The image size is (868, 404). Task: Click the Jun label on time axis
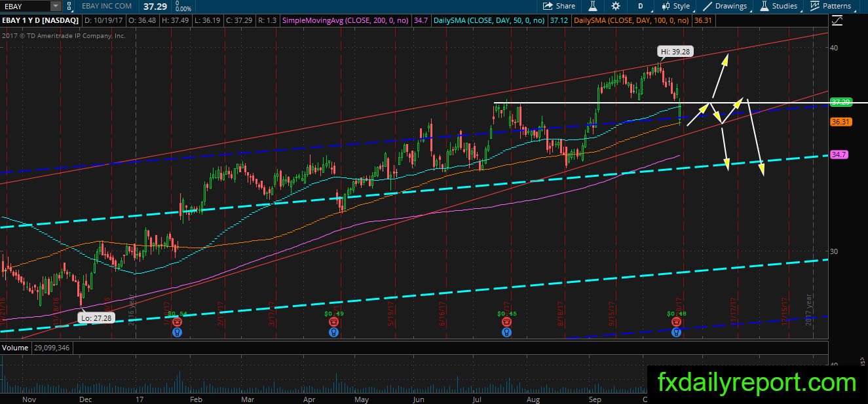419,399
